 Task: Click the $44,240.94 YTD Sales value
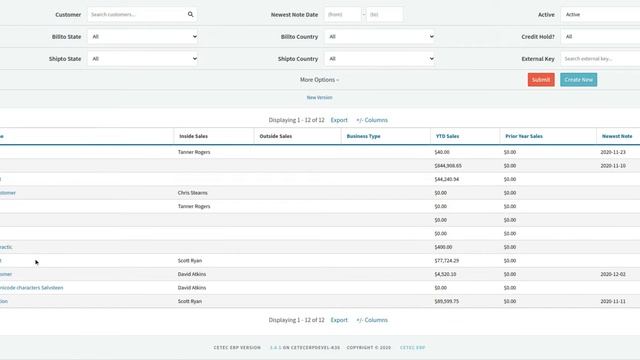[x=447, y=179]
